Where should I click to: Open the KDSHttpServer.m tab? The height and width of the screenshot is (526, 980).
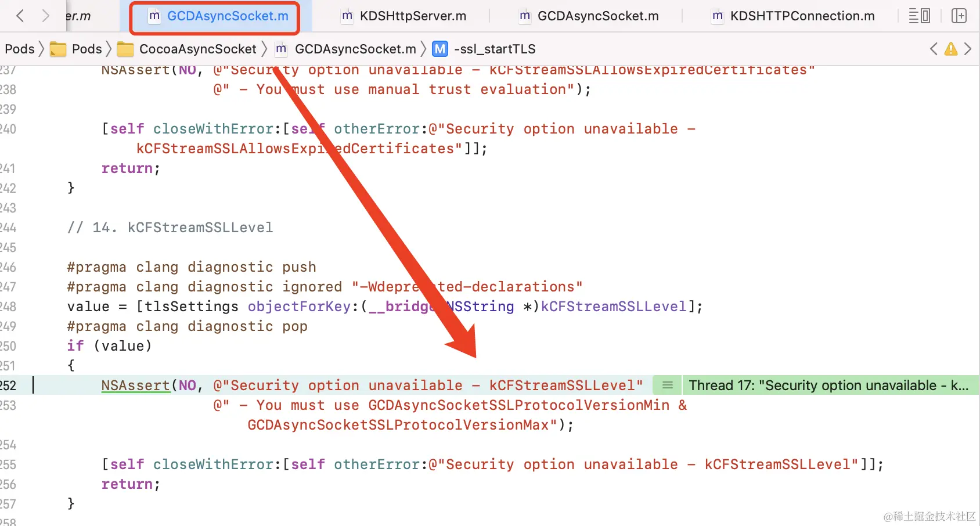404,16
